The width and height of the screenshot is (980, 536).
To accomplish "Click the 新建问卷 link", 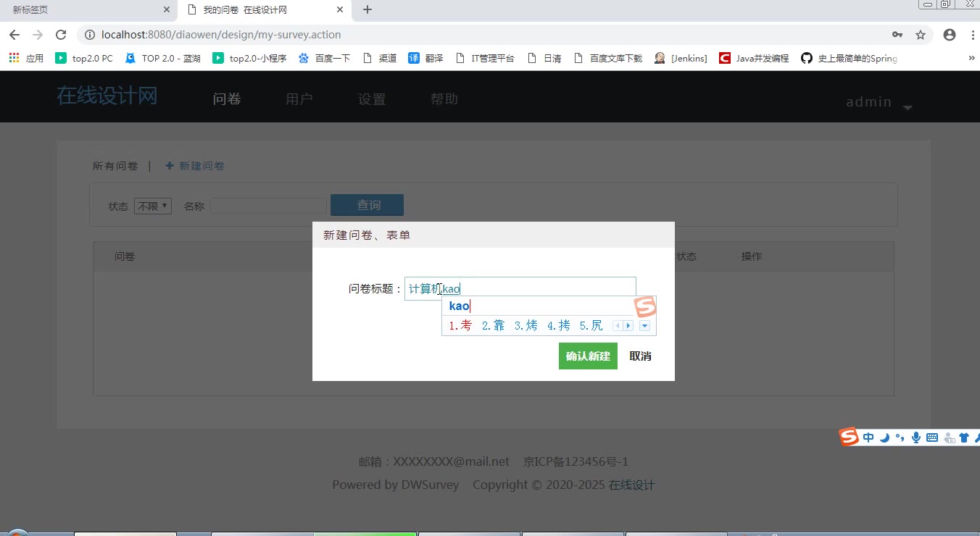I will 195,166.
